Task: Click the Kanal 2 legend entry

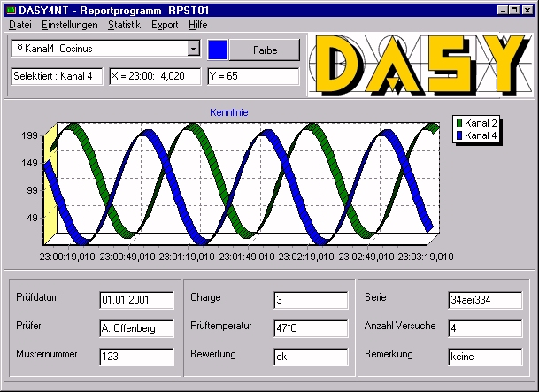Action: (476, 123)
